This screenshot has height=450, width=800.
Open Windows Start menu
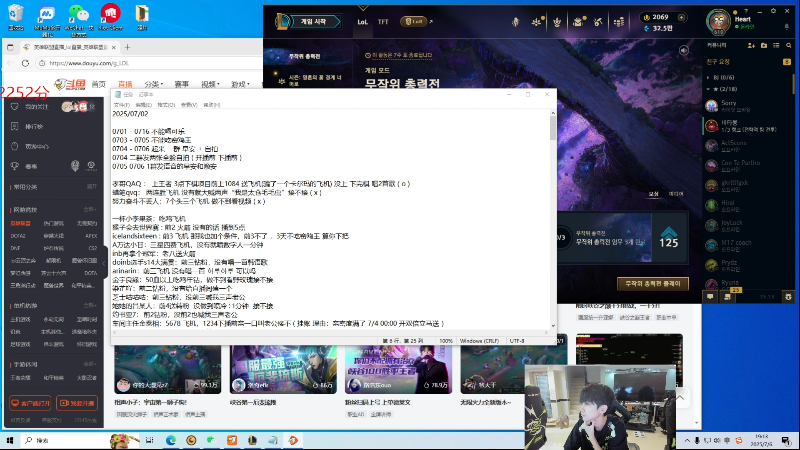coord(9,440)
